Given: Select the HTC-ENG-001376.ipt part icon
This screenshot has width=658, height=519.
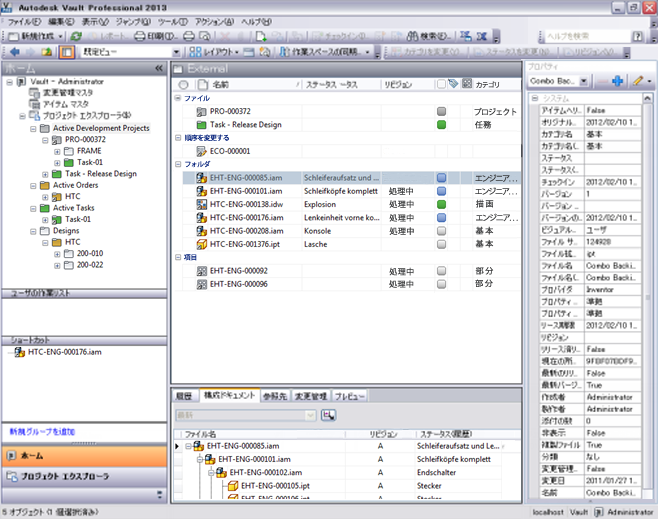Looking at the screenshot, I should (x=201, y=244).
